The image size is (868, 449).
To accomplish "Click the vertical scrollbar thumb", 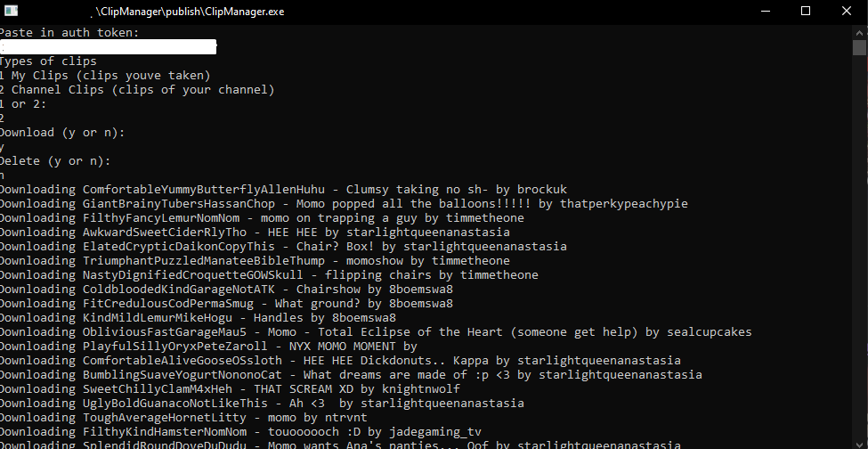I will [x=860, y=47].
